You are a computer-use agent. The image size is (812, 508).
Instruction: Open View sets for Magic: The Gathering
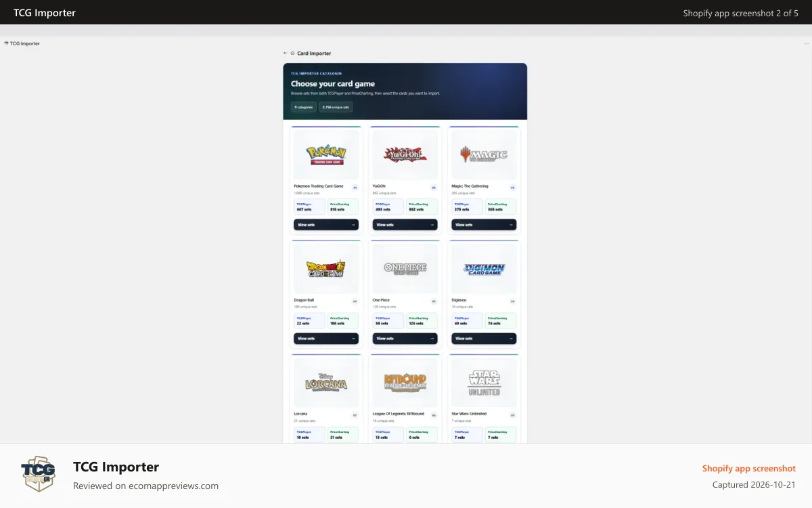(x=484, y=225)
